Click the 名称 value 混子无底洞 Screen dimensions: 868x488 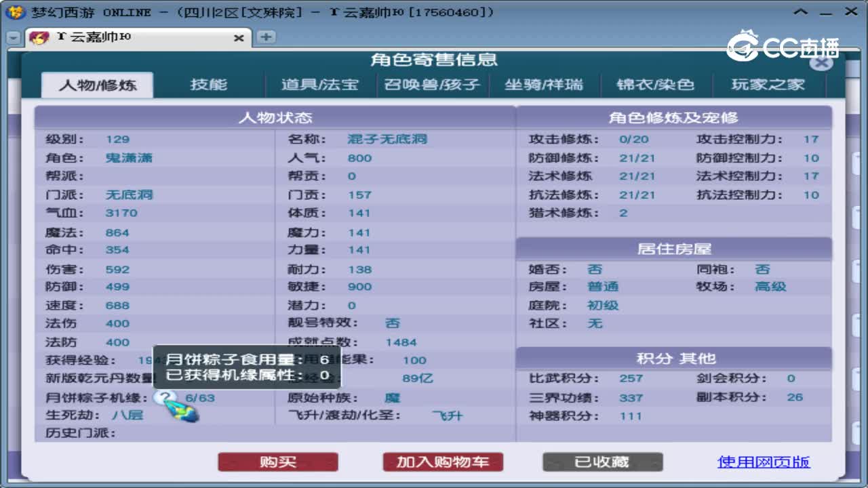coord(387,139)
